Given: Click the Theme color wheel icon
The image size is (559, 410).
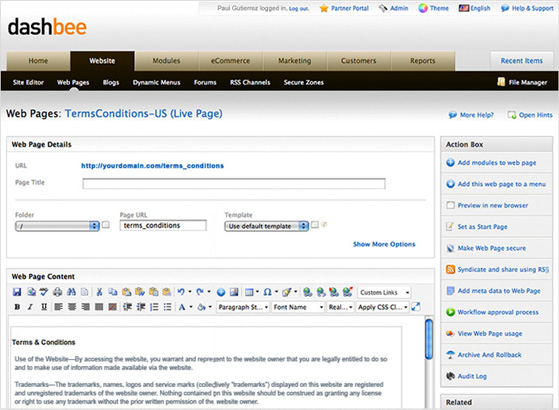Looking at the screenshot, I should 423,8.
